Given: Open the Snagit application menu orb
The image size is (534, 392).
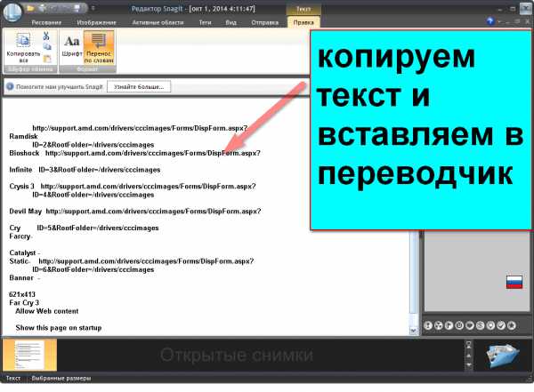Looking at the screenshot, I should coord(12,12).
